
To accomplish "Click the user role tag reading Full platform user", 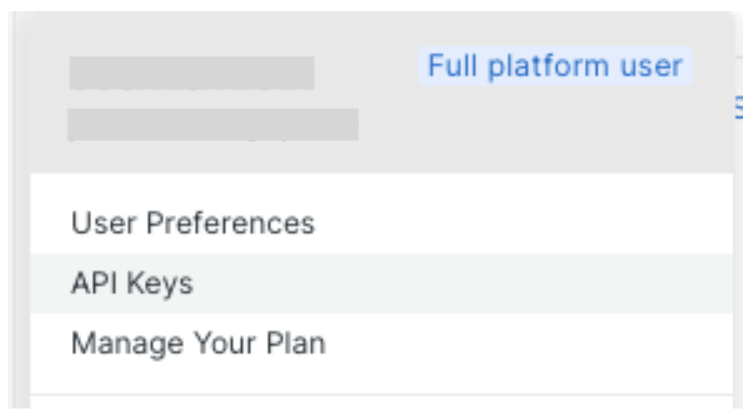I will click(555, 67).
